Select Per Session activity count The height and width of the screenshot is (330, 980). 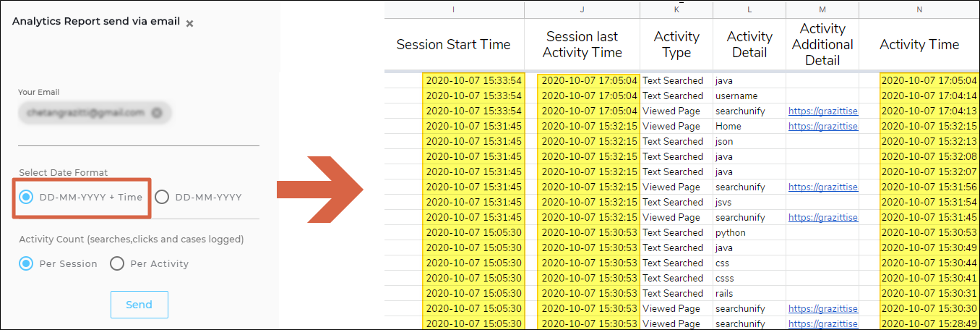[x=26, y=263]
